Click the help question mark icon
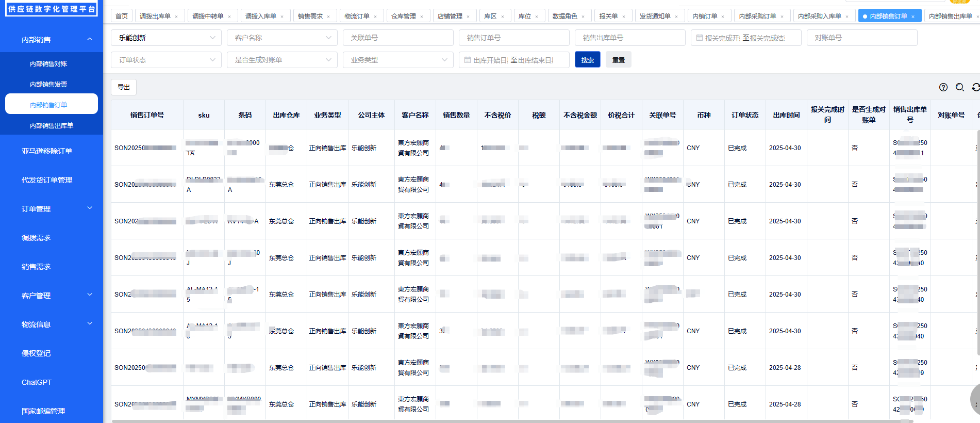The height and width of the screenshot is (423, 980). click(x=943, y=87)
